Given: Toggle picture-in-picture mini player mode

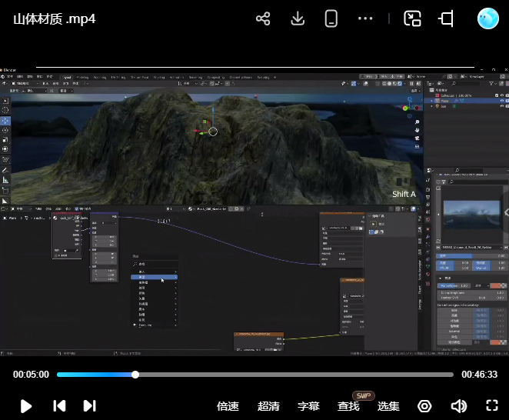Looking at the screenshot, I should [x=413, y=18].
